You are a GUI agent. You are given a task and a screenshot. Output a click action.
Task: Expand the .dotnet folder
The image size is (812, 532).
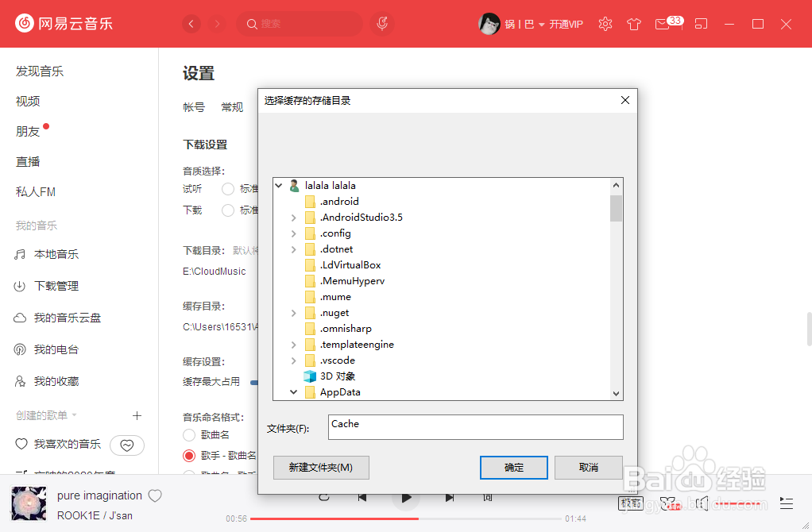pos(294,249)
